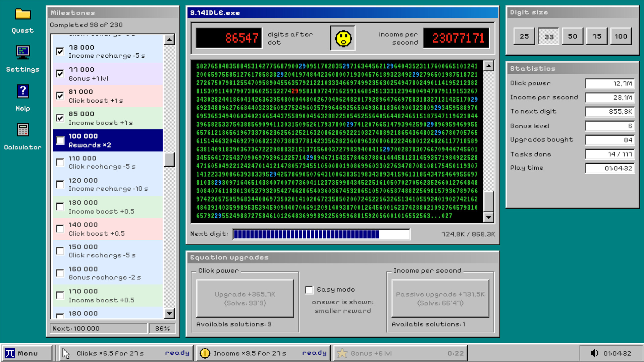Click the speaker volume icon in tray
The height and width of the screenshot is (362, 644).
click(594, 353)
